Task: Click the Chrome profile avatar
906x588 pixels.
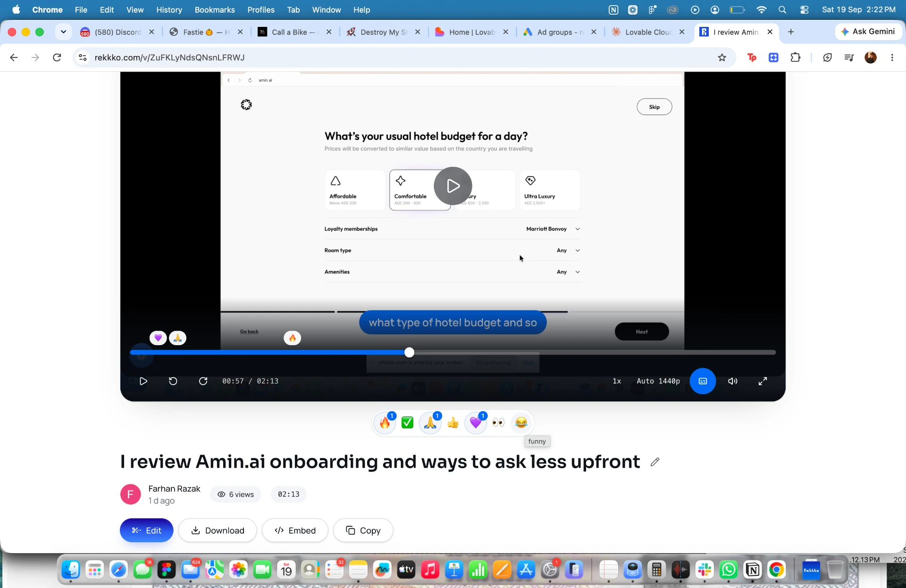Action: tap(871, 58)
